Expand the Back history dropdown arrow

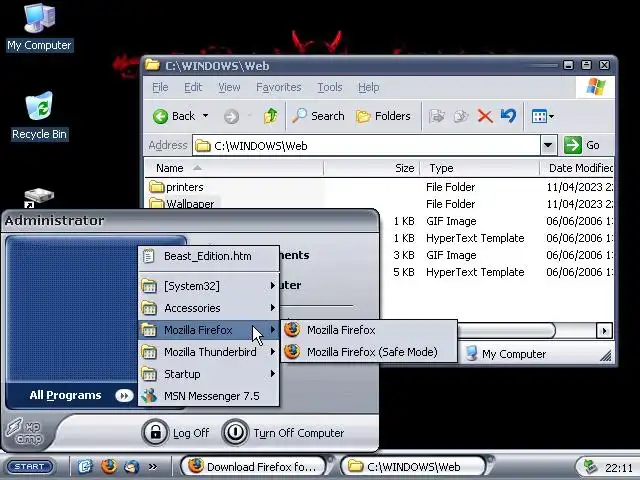click(x=206, y=116)
